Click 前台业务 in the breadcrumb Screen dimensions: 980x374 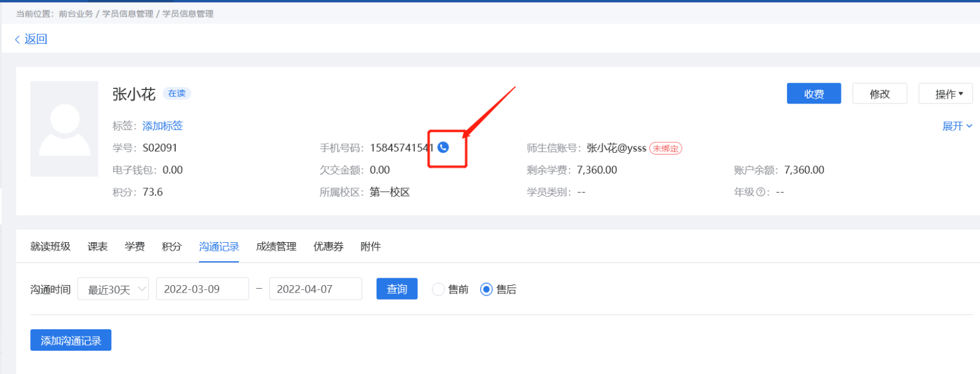coord(76,13)
